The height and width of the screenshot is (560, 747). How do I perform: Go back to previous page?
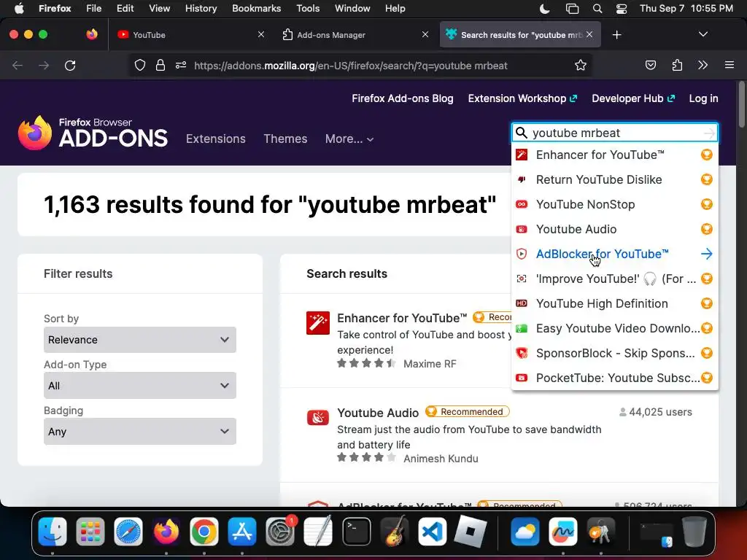18,65
